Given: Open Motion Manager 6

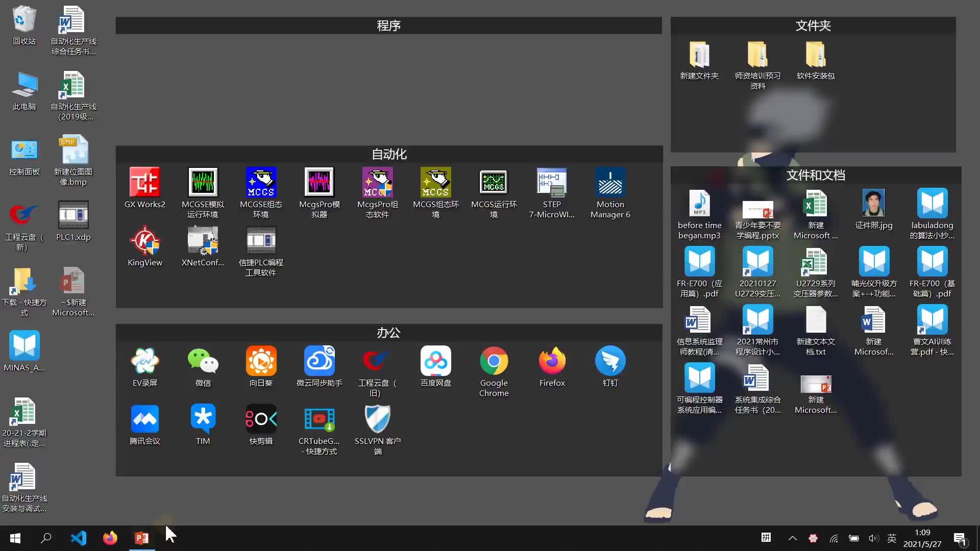Looking at the screenshot, I should point(610,193).
